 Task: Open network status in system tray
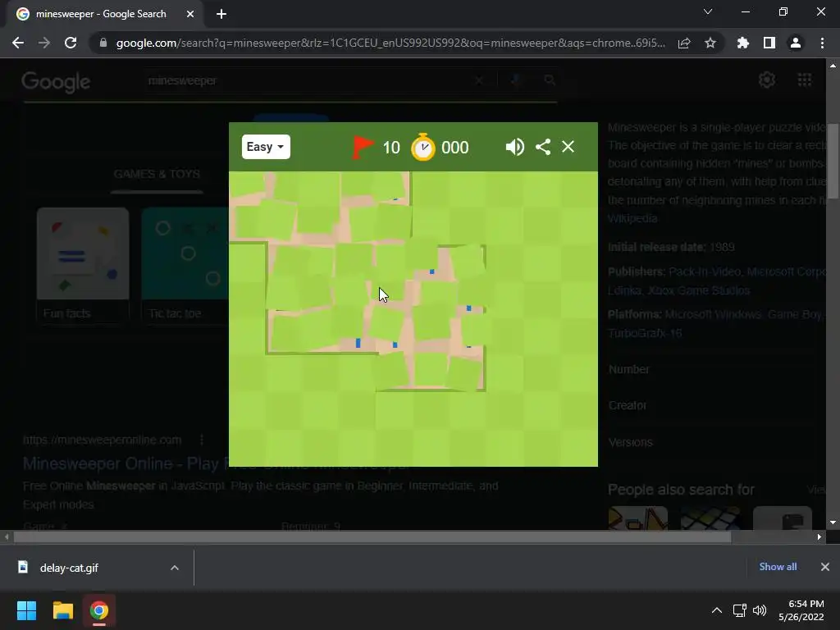(x=740, y=610)
